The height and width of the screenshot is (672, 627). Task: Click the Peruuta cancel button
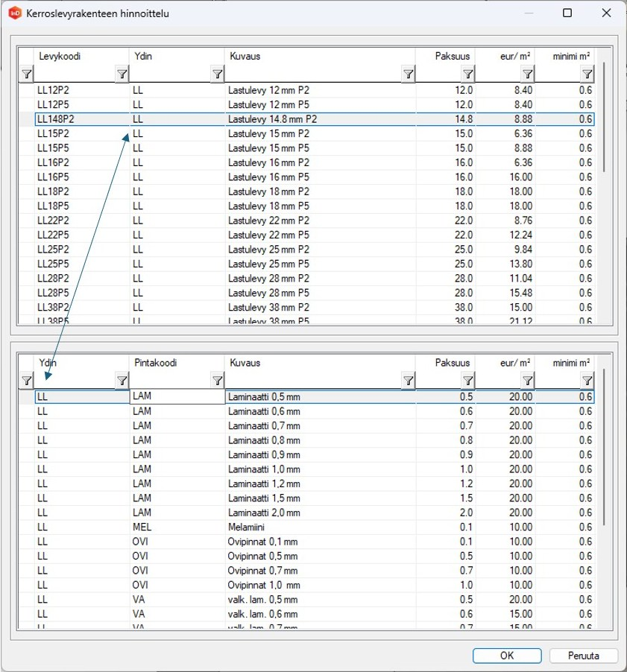584,656
